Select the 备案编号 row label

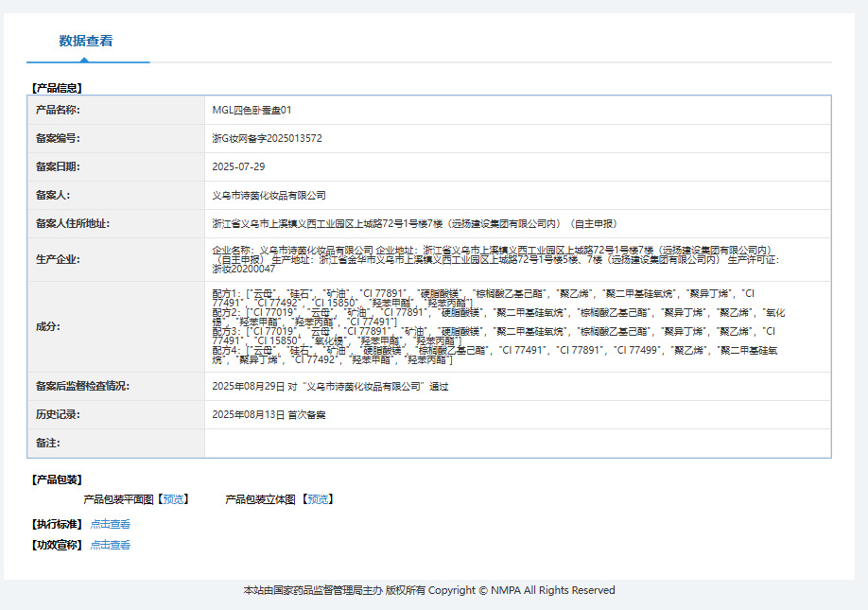(58, 138)
